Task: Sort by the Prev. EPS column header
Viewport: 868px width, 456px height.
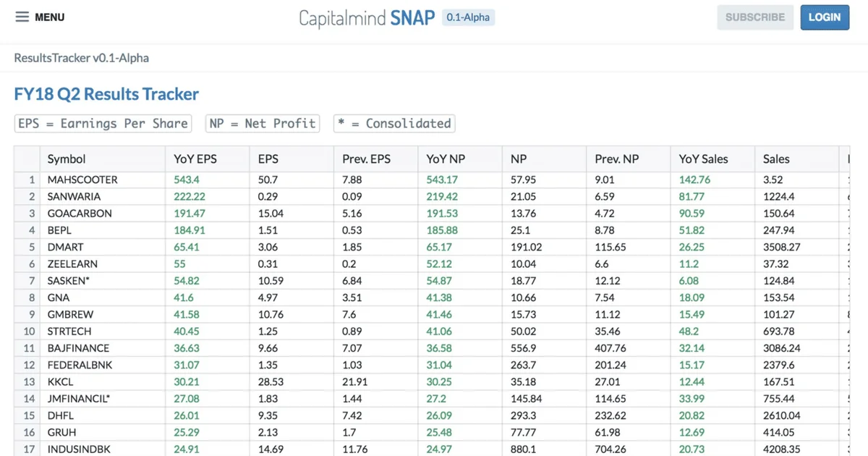Action: [376, 159]
